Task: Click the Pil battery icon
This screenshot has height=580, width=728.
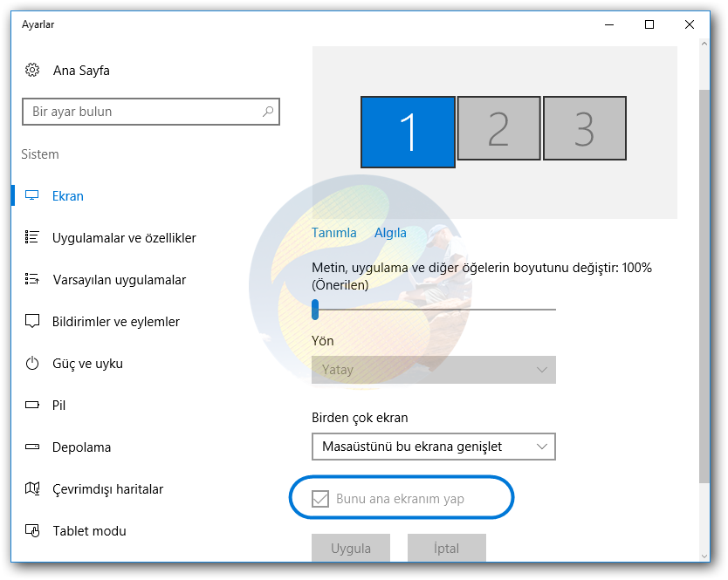Action: click(32, 405)
